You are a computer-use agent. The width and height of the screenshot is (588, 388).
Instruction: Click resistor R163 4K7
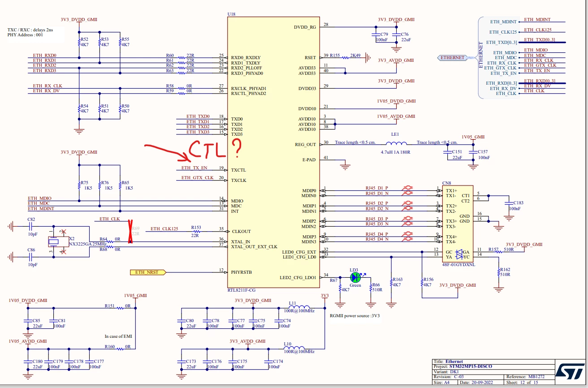391,282
